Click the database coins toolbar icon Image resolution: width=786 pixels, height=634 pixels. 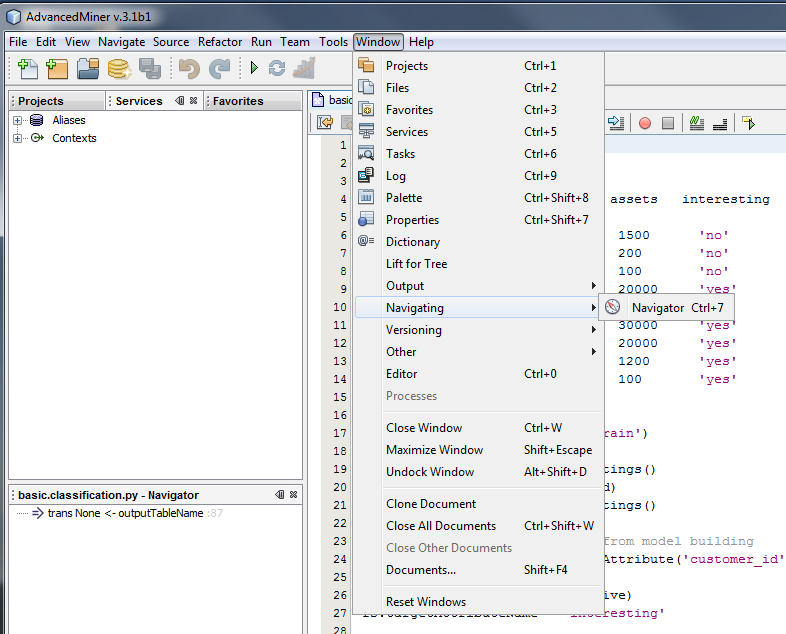click(x=119, y=68)
